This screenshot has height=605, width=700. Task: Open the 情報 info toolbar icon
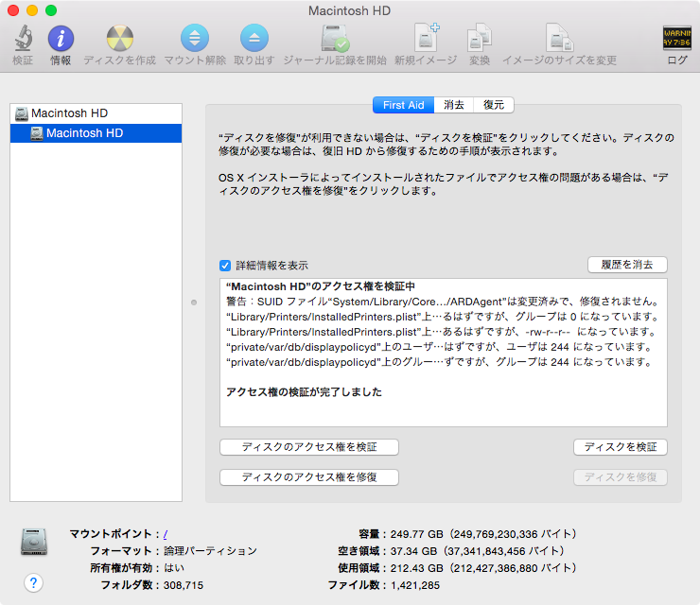pos(61,38)
